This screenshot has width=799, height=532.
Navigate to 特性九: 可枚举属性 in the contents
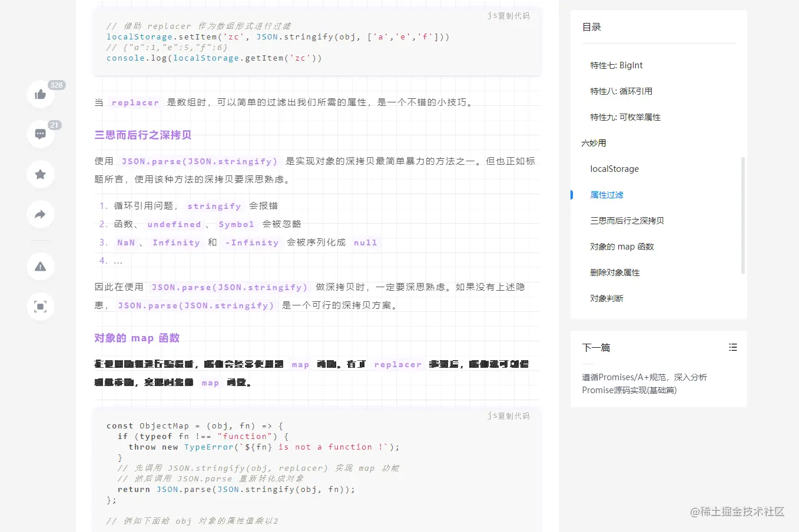pos(625,117)
